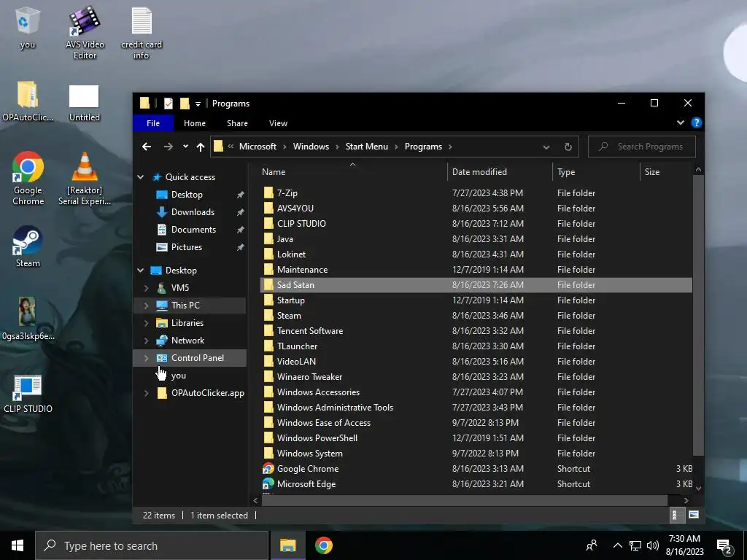Click the Microsoft breadcrumb segment

(258, 147)
